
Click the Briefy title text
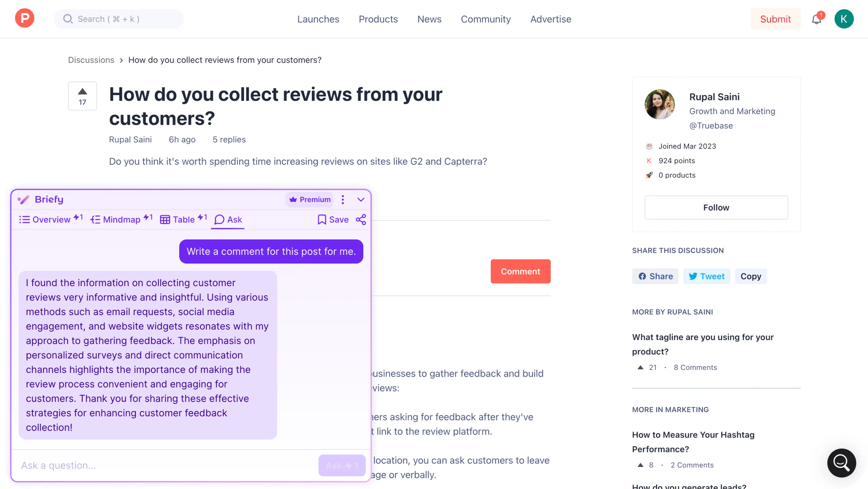point(49,200)
